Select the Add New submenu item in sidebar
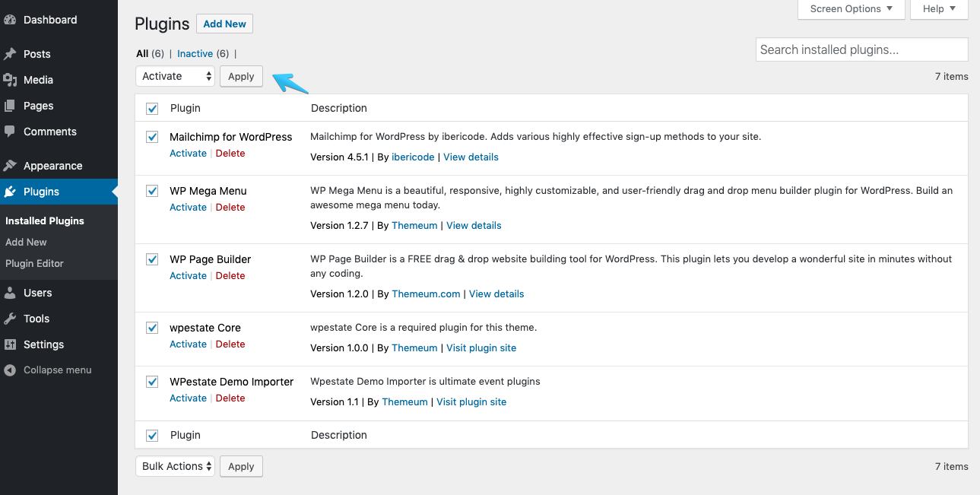Viewport: 980px width, 495px height. pyautogui.click(x=26, y=242)
